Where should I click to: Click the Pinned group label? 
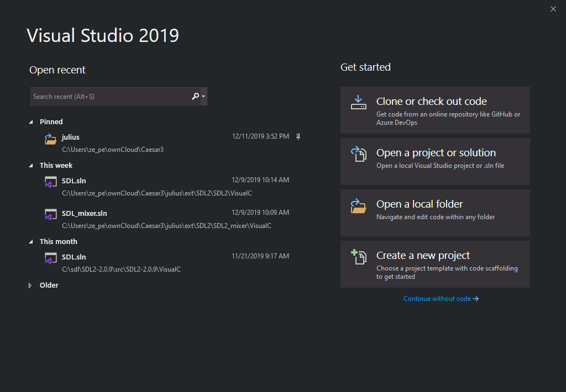pyautogui.click(x=51, y=122)
